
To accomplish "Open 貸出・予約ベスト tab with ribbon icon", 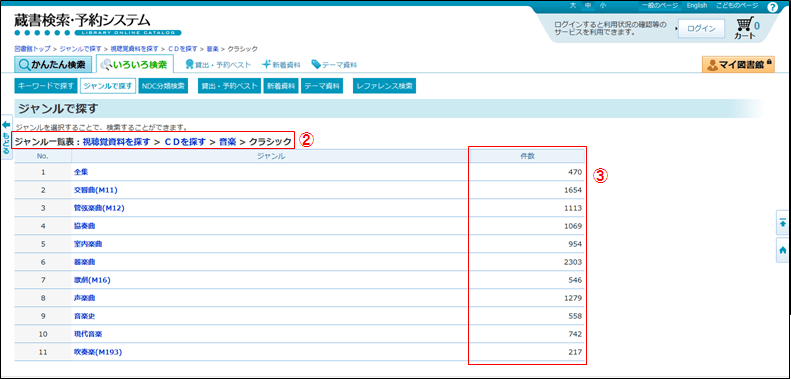I will click(218, 65).
